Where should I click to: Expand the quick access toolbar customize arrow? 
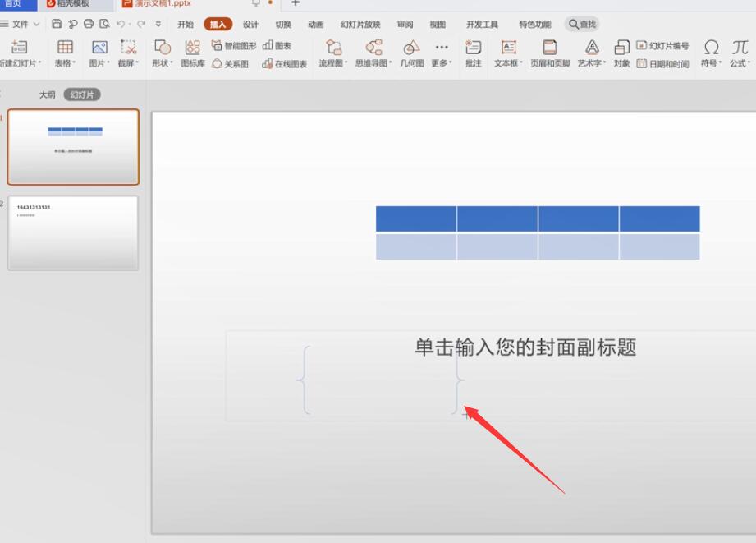158,24
